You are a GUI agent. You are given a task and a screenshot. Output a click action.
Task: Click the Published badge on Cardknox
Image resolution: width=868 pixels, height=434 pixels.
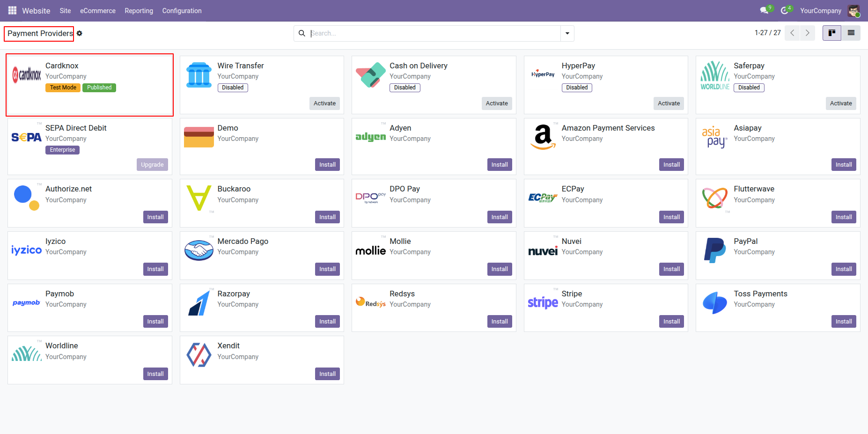99,88
